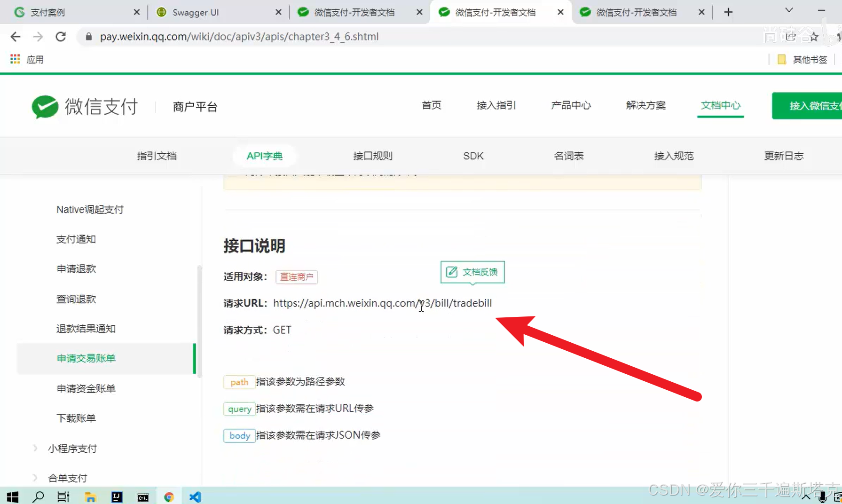842x504 pixels.
Task: Click the sidebar vertical scrollbar
Action: (x=200, y=322)
